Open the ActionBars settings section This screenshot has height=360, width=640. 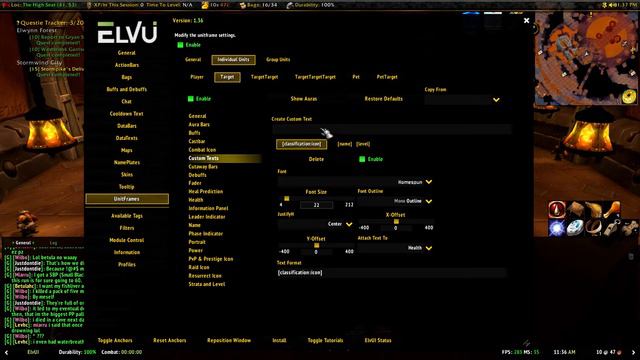click(127, 65)
